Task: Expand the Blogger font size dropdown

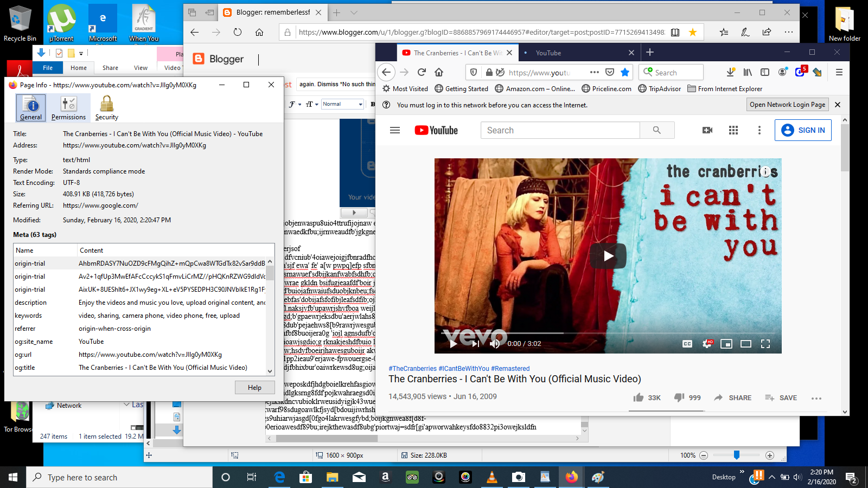Action: 311,104
